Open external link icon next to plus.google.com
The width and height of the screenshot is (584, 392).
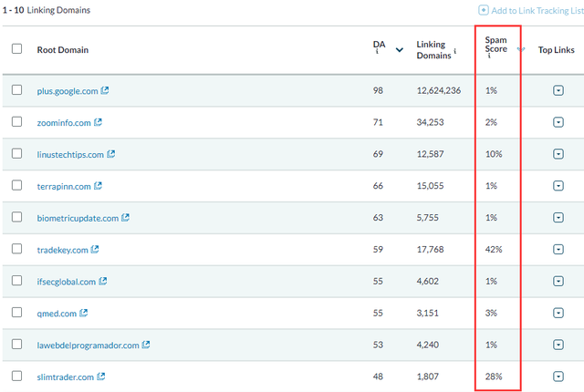click(105, 90)
